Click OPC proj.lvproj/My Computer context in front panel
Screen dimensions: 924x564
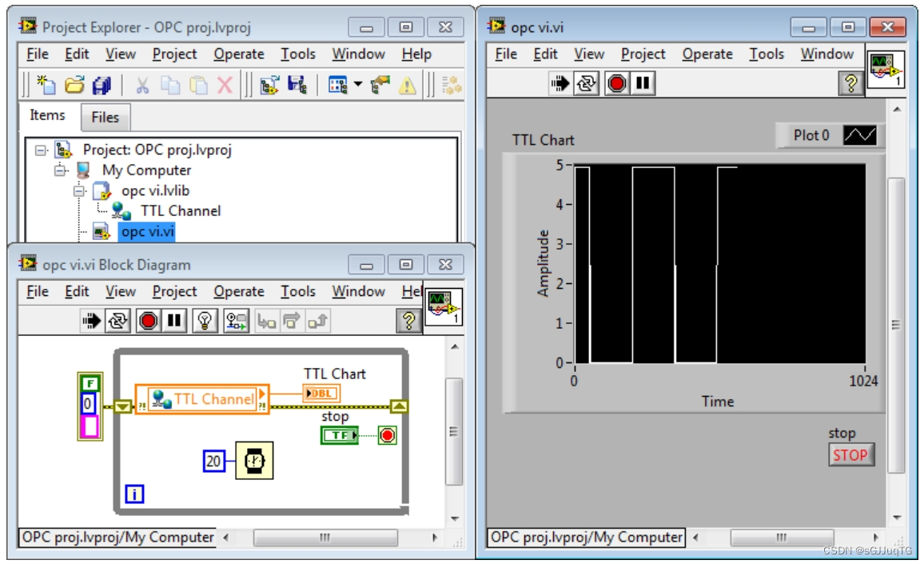587,538
